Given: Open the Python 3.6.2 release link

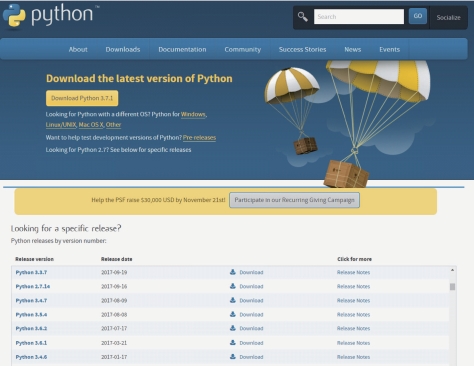Looking at the screenshot, I should click(x=31, y=328).
